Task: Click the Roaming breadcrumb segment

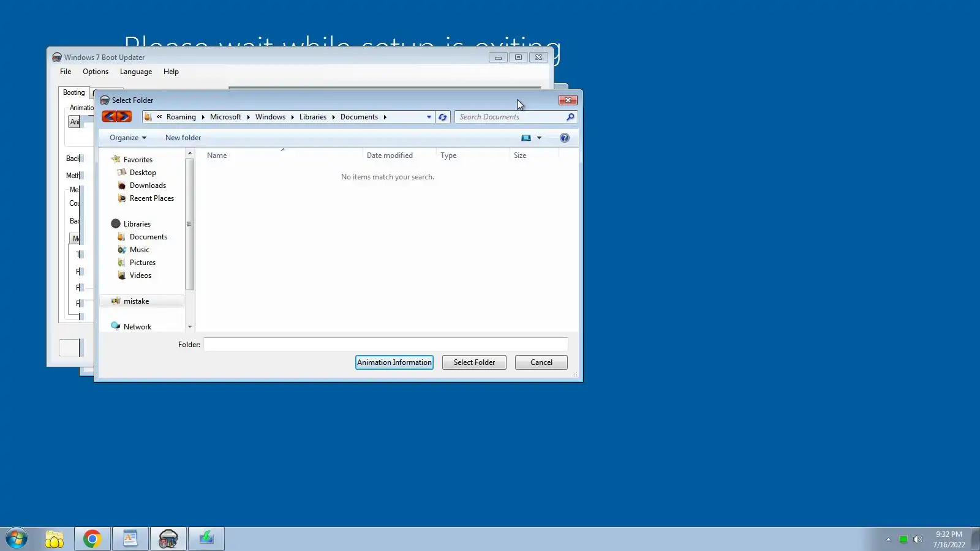Action: tap(181, 117)
